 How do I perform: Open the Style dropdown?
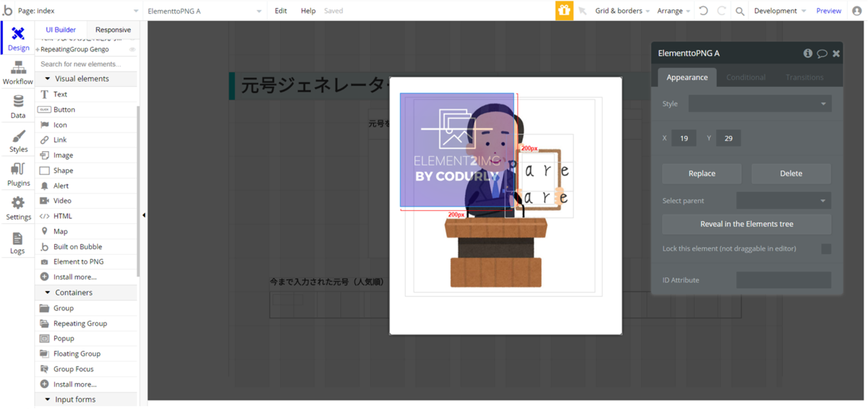coord(759,104)
